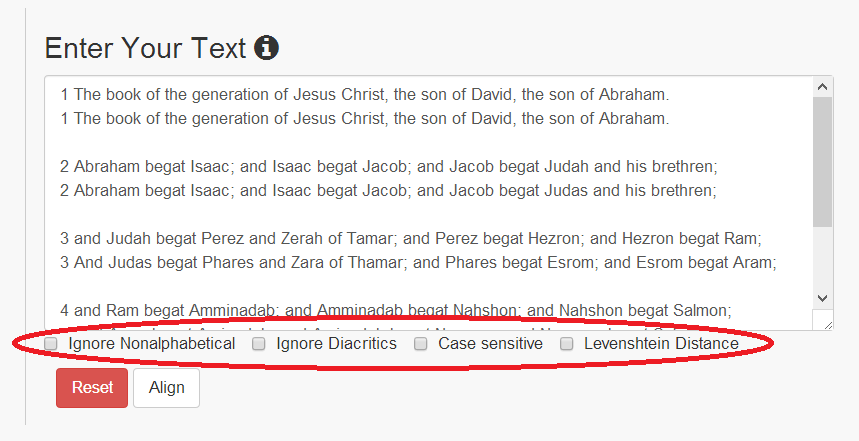Image resolution: width=859 pixels, height=441 pixels.
Task: Toggle the Case sensitive checkbox
Action: coord(421,344)
